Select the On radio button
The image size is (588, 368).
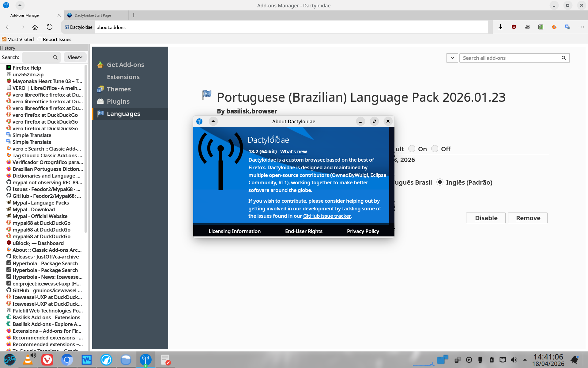point(412,149)
